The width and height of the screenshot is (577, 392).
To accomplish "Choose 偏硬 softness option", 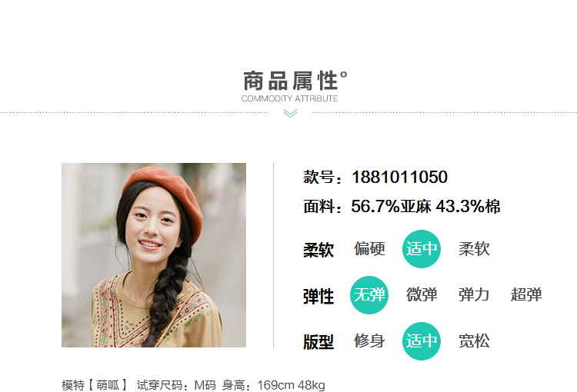I will tap(369, 249).
